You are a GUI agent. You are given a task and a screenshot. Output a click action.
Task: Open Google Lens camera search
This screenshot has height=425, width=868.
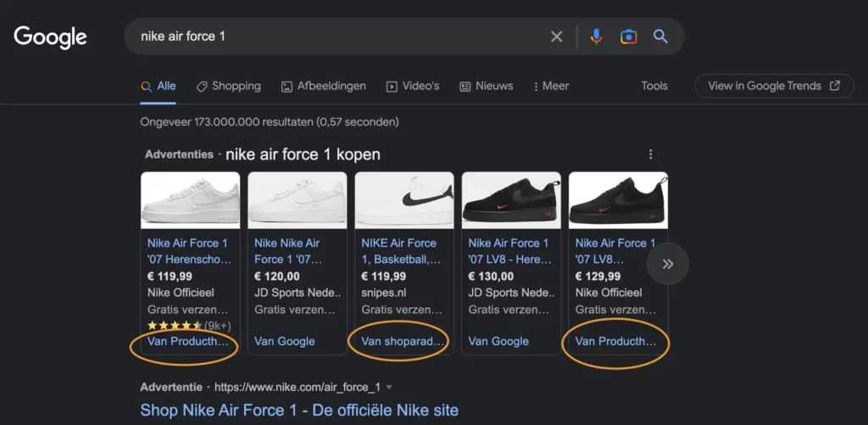tap(628, 36)
